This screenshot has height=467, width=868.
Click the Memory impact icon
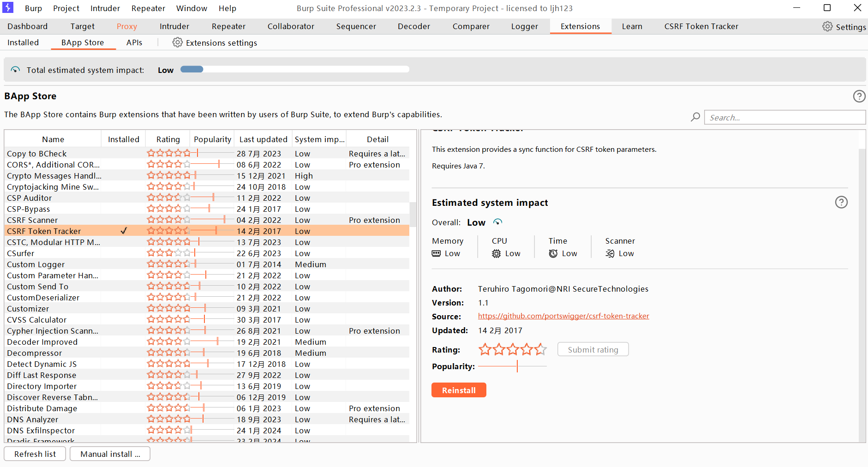click(436, 253)
